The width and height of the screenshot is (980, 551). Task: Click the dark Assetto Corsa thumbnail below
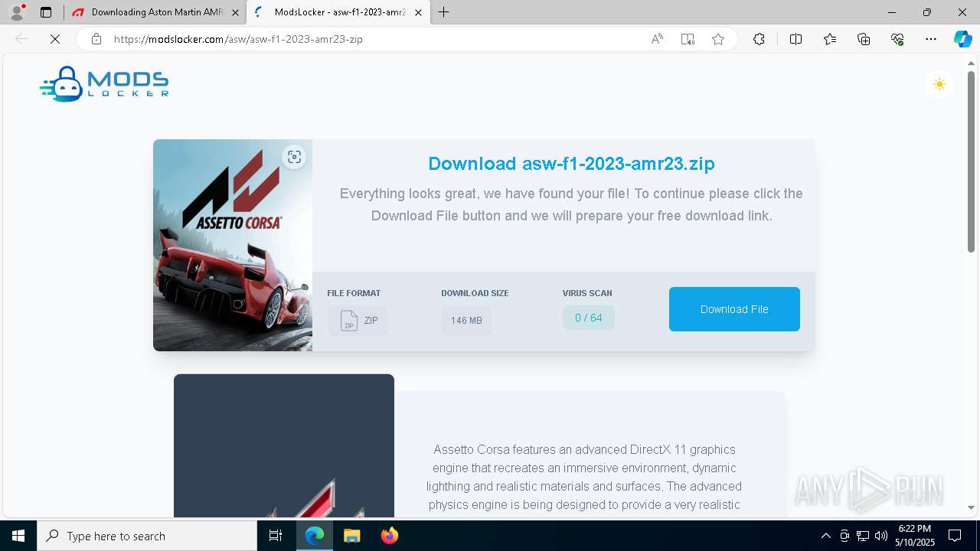284,446
